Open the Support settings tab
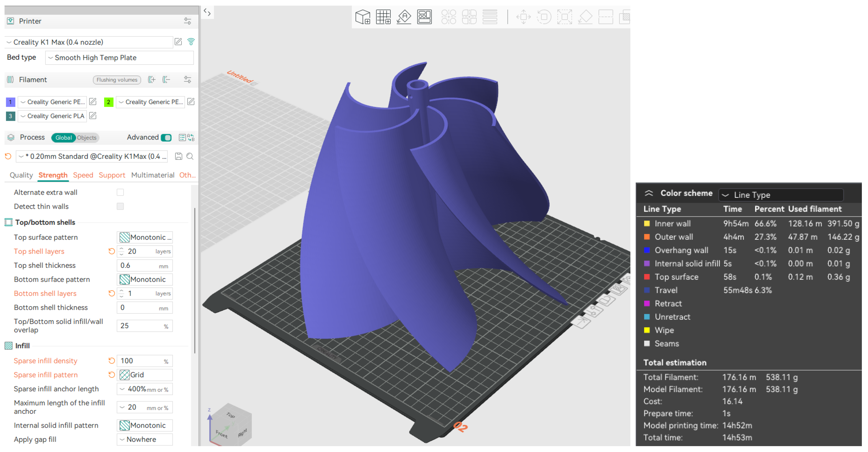 click(x=112, y=175)
